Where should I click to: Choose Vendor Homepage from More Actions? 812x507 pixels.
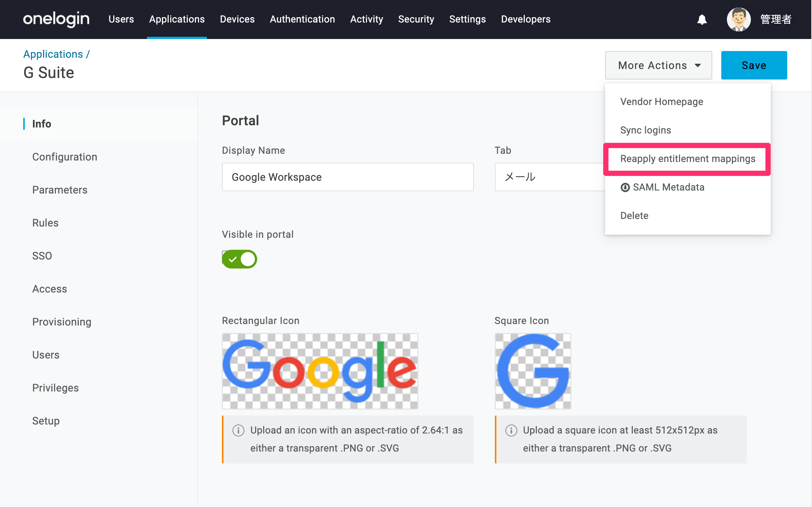click(688, 102)
